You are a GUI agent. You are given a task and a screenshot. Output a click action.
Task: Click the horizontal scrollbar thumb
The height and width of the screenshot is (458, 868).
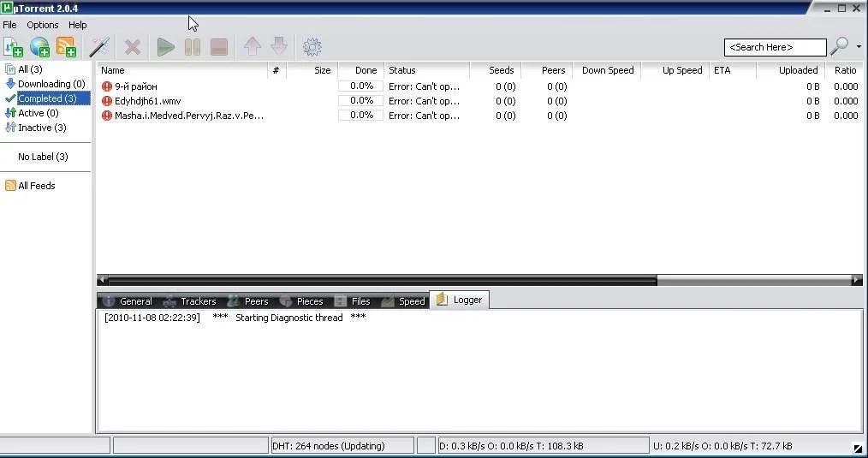coord(383,280)
